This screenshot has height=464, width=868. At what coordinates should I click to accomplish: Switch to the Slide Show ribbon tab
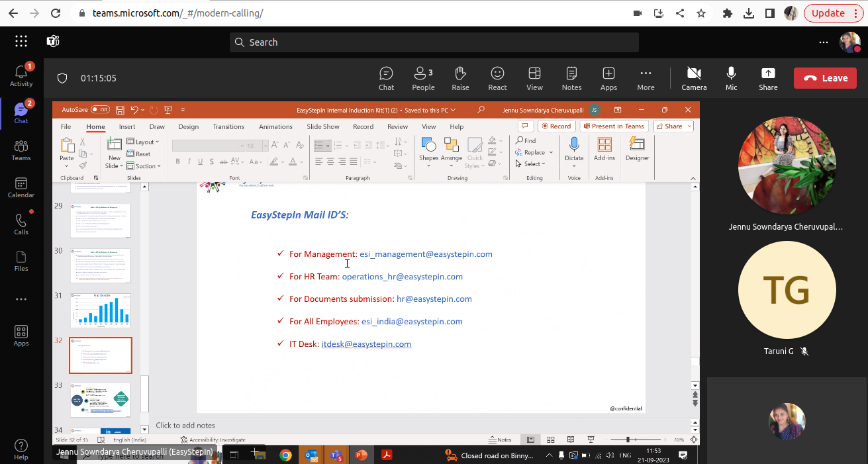323,126
